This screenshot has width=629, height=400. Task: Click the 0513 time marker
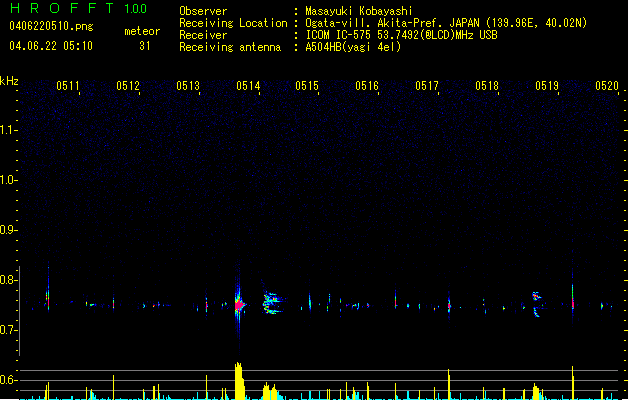click(x=187, y=86)
